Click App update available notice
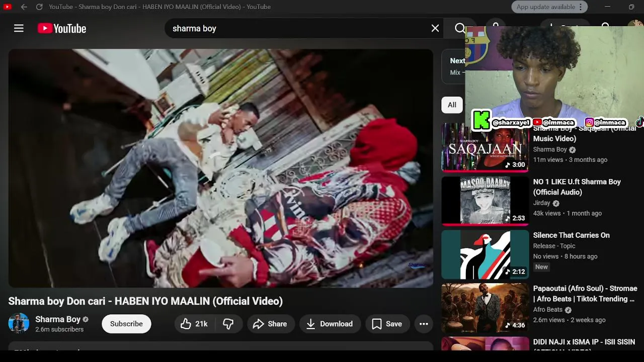The height and width of the screenshot is (362, 644). tap(545, 7)
